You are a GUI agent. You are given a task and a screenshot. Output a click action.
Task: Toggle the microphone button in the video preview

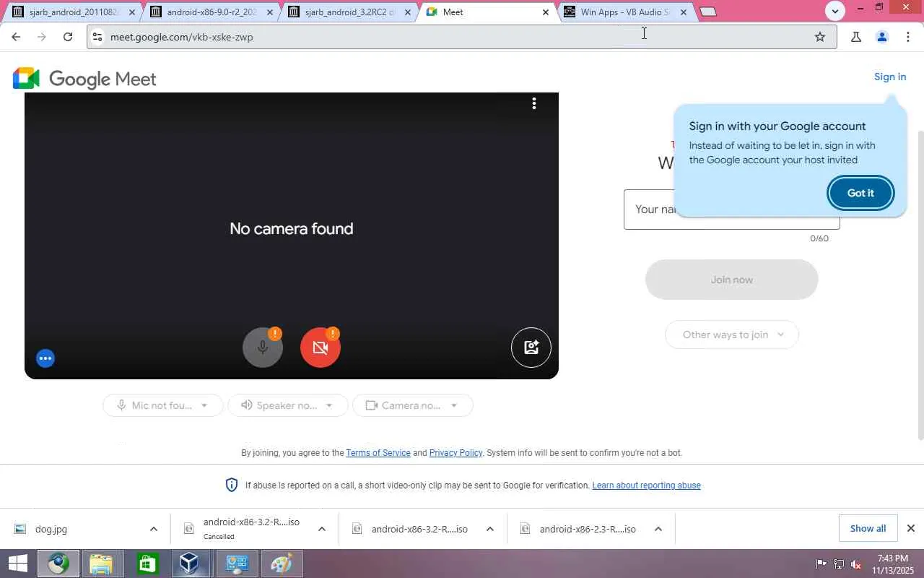pos(263,348)
